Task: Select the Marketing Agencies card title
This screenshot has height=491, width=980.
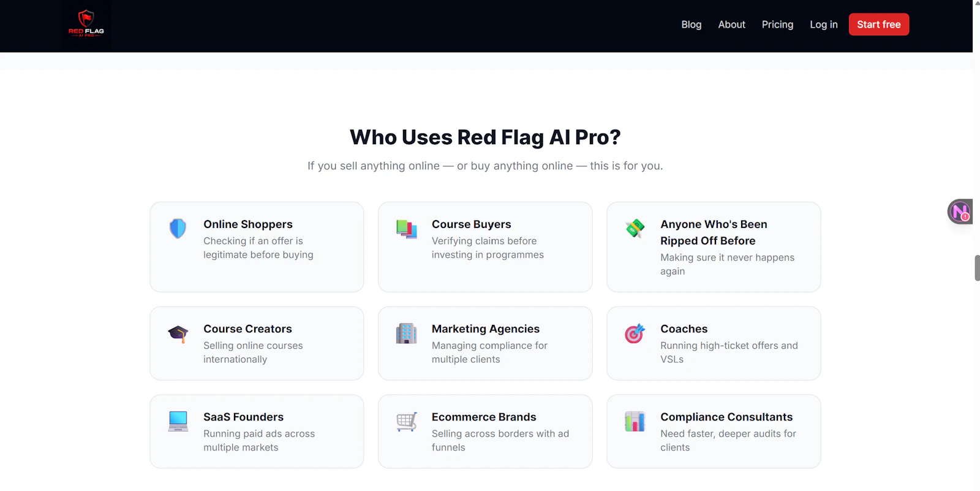Action: pyautogui.click(x=486, y=329)
